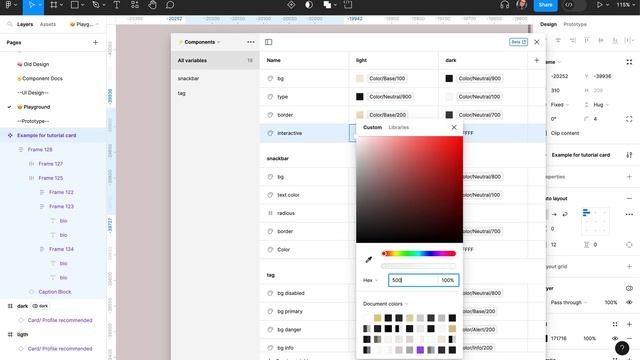Click the search icon in Layers panel
The image size is (640, 360).
[10, 24]
